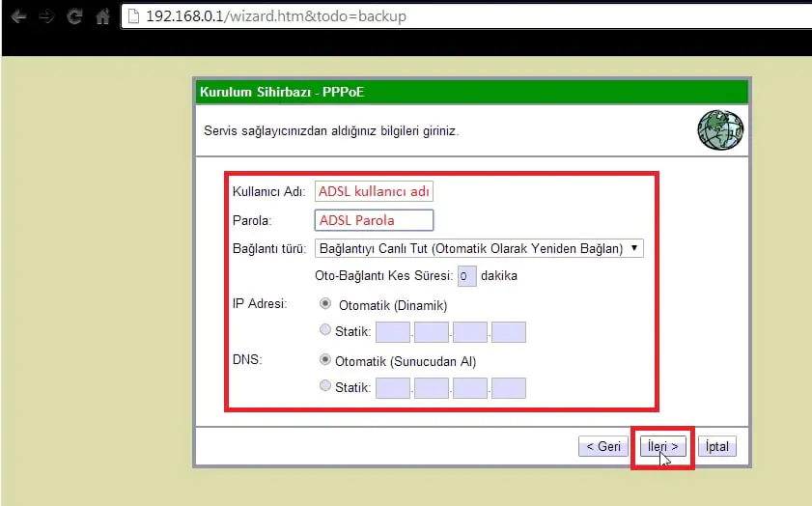Image resolution: width=812 pixels, height=506 pixels.
Task: Click the < Geri button
Action: [x=603, y=446]
